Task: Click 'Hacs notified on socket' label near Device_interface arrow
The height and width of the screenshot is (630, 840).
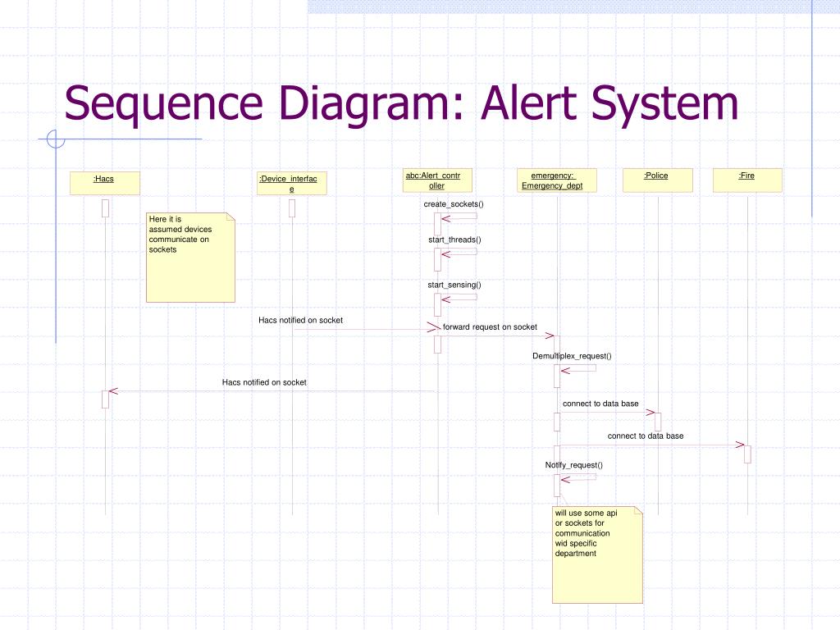Action: tap(300, 321)
